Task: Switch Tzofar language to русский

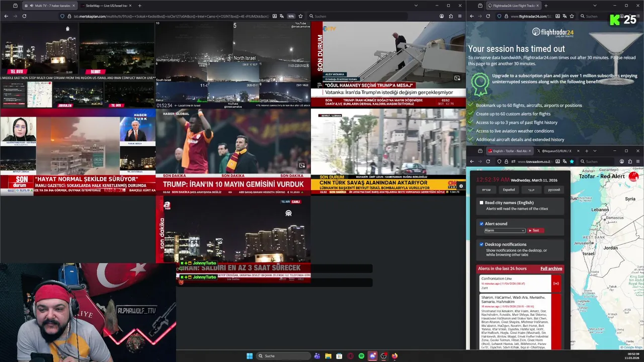Action: pos(554,190)
